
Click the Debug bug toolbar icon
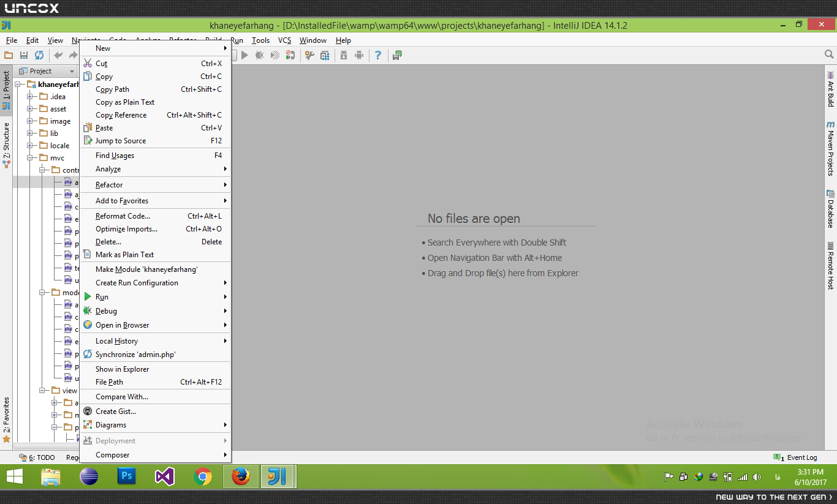pos(260,55)
